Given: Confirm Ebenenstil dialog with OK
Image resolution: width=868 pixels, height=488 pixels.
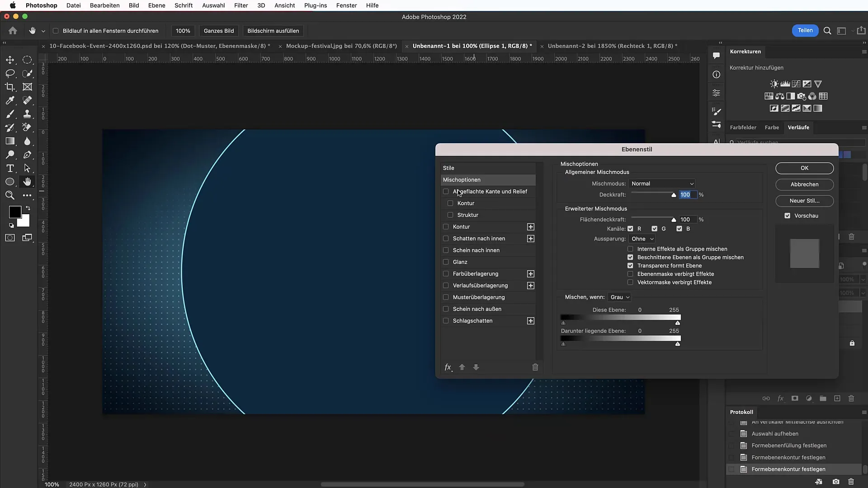Looking at the screenshot, I should (x=804, y=168).
